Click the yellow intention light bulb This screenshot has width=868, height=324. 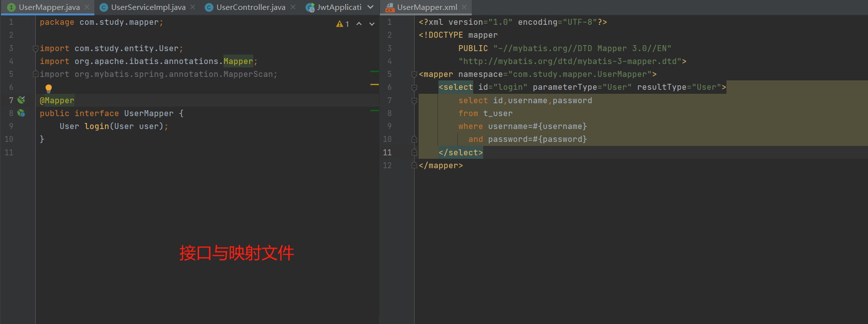[49, 88]
